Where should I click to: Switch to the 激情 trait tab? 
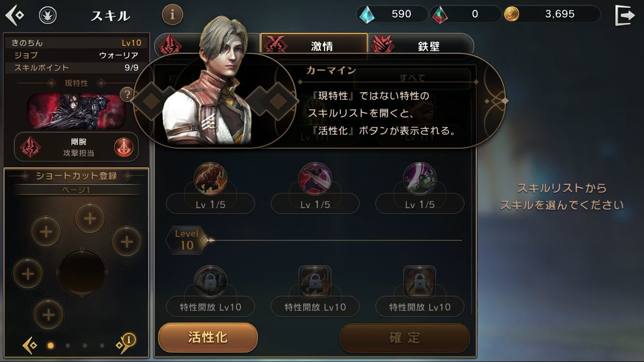(x=314, y=46)
